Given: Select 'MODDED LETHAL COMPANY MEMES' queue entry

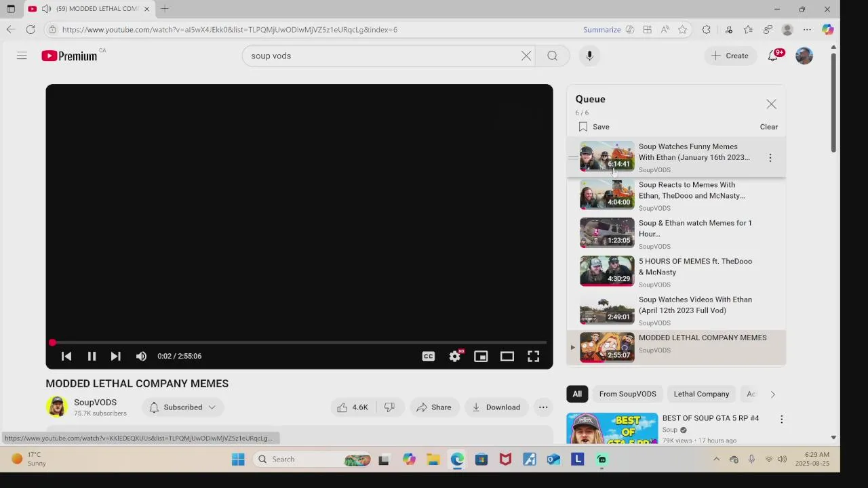Looking at the screenshot, I should [676, 348].
